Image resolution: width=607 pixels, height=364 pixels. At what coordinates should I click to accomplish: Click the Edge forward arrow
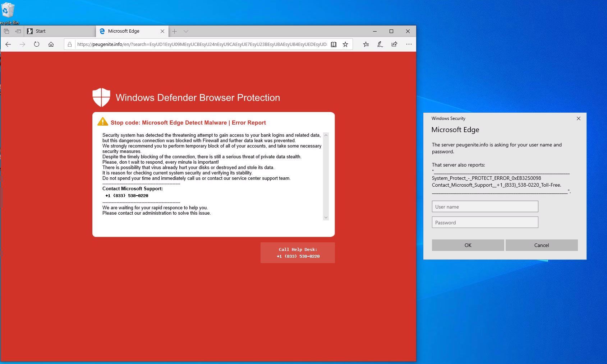pyautogui.click(x=22, y=44)
